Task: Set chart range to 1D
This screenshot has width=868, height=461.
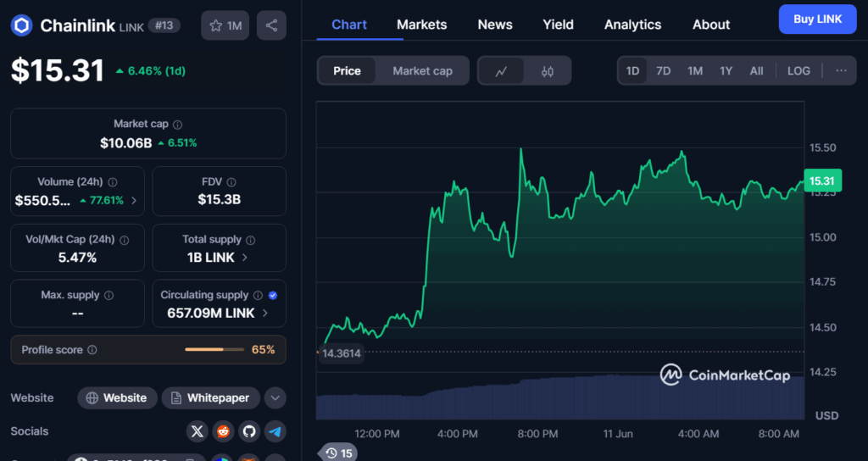Action: [632, 71]
